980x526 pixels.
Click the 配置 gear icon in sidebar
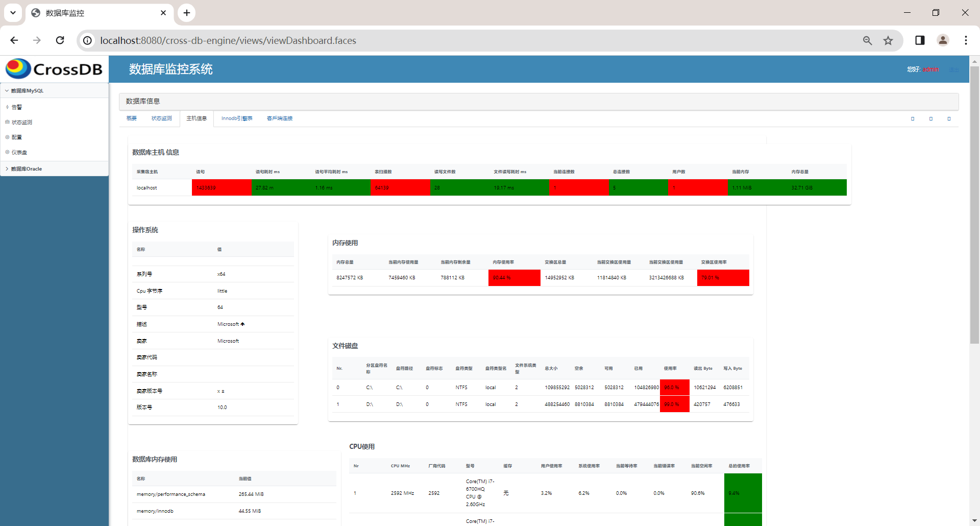(8, 137)
